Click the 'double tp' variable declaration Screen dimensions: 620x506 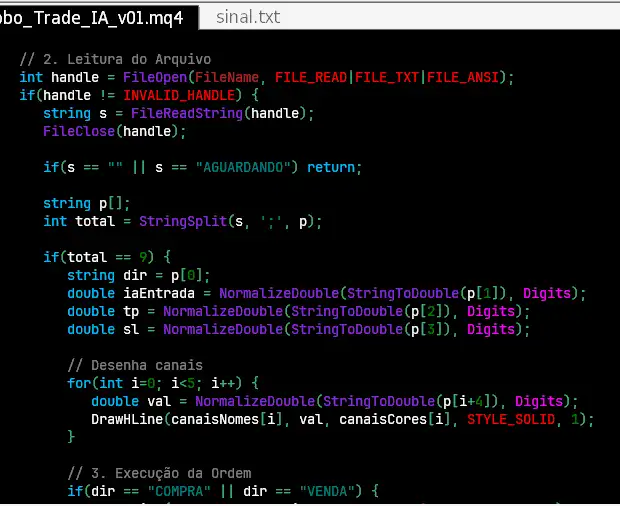103,312
